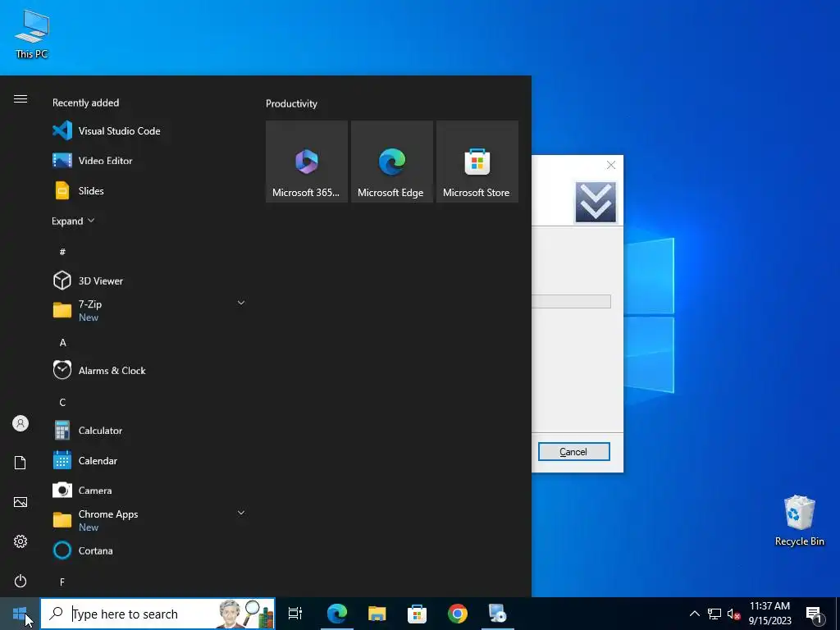Click the Recently added heading
The width and height of the screenshot is (840, 630).
tap(85, 103)
